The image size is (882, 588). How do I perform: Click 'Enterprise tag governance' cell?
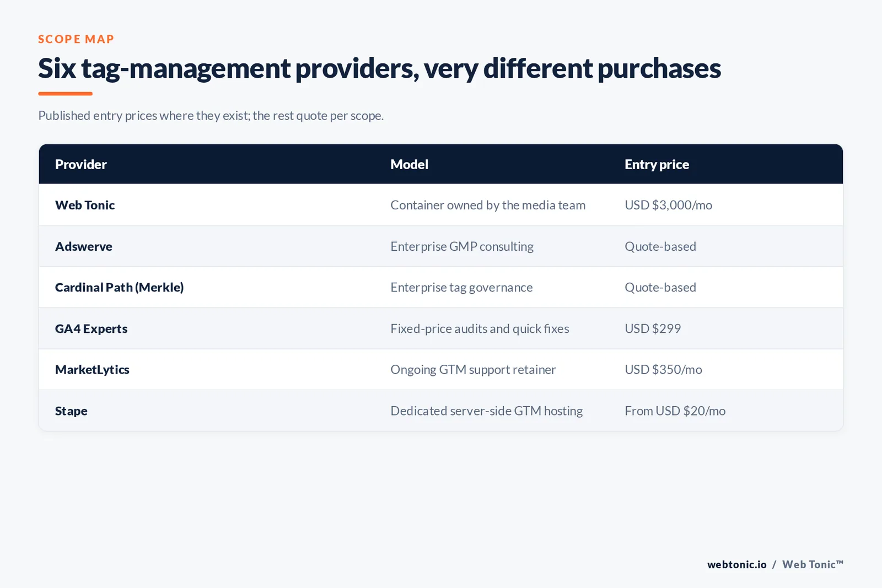point(462,287)
